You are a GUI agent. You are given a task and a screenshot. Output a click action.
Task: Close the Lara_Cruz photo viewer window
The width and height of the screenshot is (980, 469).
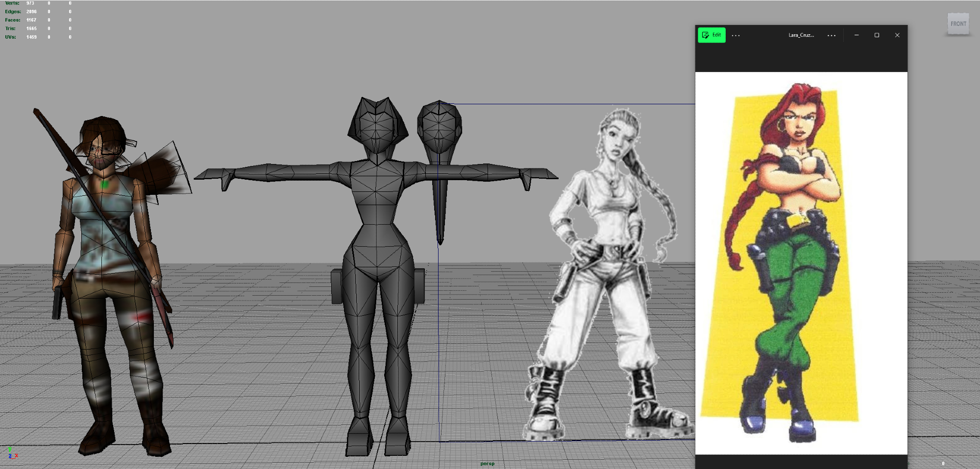pos(897,35)
